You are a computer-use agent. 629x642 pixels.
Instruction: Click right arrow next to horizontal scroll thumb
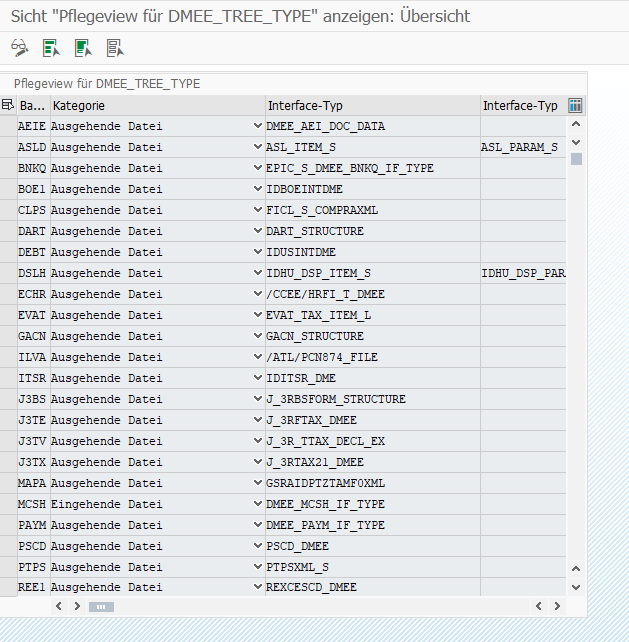(x=77, y=606)
